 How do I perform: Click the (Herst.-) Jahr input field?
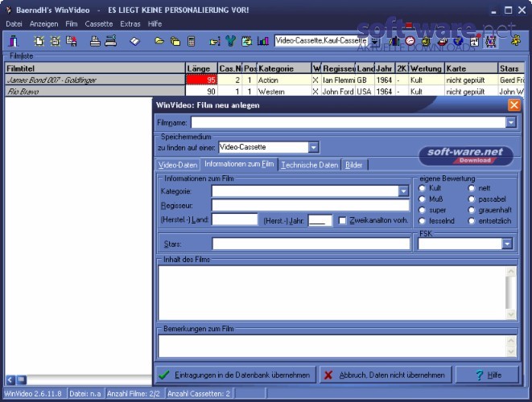(x=320, y=220)
